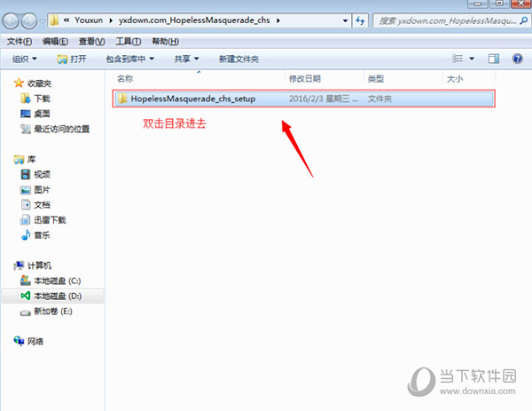Sort by the 名称 column header
Screen dimensions: 532x411
125,79
